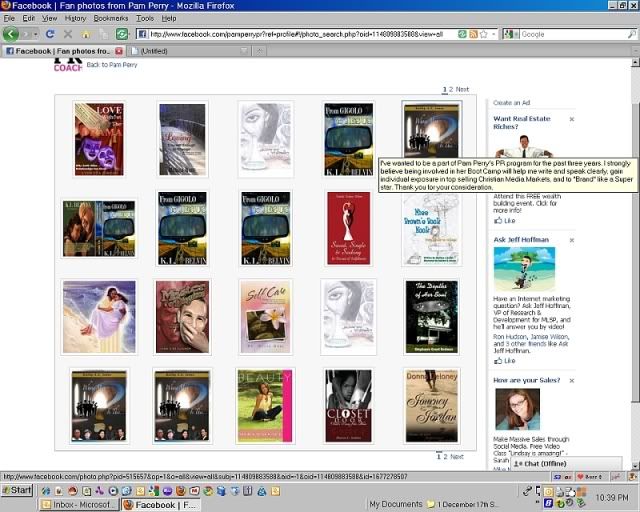The height and width of the screenshot is (512, 640).
Task: Click green icon left of RSS in address bar
Action: 462,34
